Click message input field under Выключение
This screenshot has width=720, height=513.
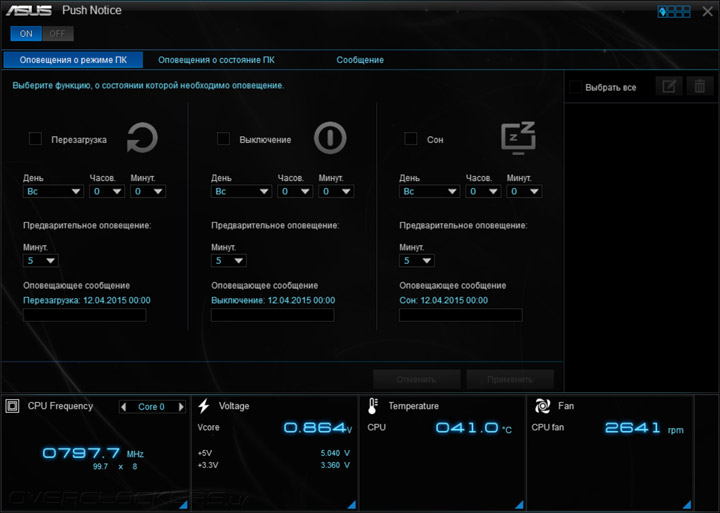273,315
